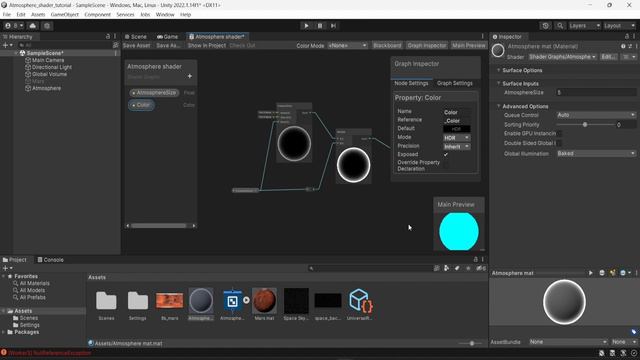This screenshot has height=360, width=640.
Task: Click the Hierarchy add plus dropdown
Action: pyautogui.click(x=7, y=45)
